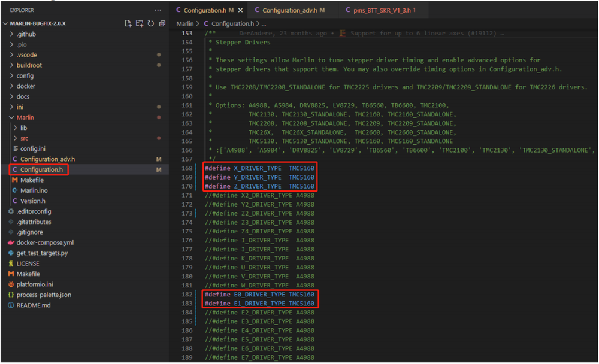Click the New Folder icon in Explorer
The width and height of the screenshot is (599, 364).
click(140, 23)
